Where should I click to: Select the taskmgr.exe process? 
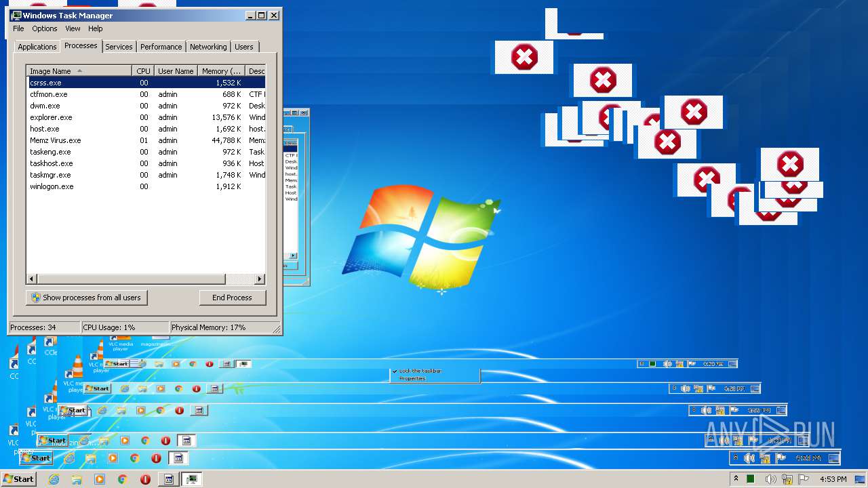pos(146,175)
